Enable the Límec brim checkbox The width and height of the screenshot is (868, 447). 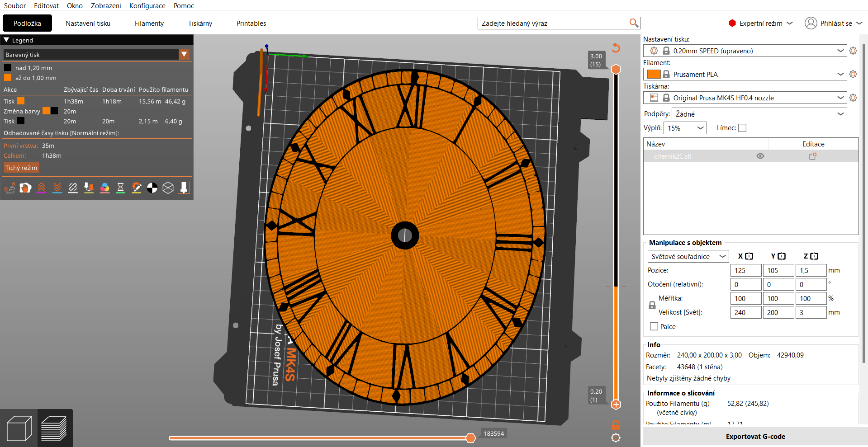click(742, 128)
